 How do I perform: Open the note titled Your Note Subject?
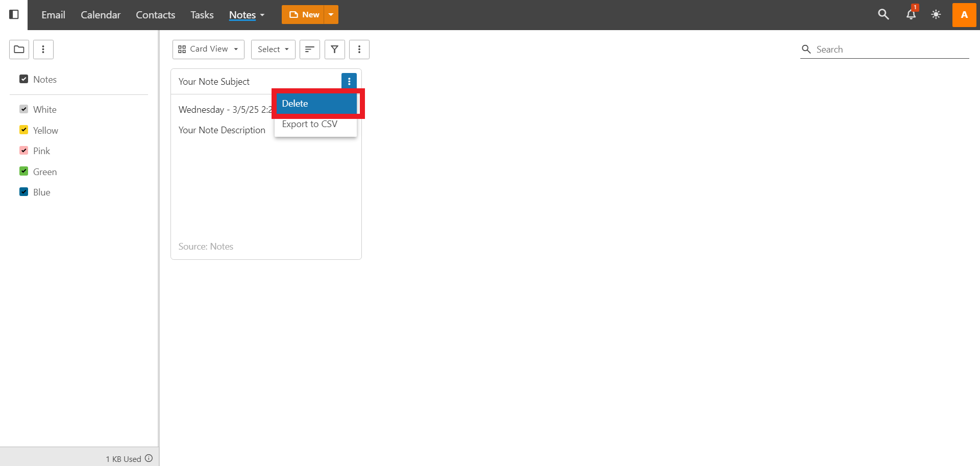coord(214,82)
